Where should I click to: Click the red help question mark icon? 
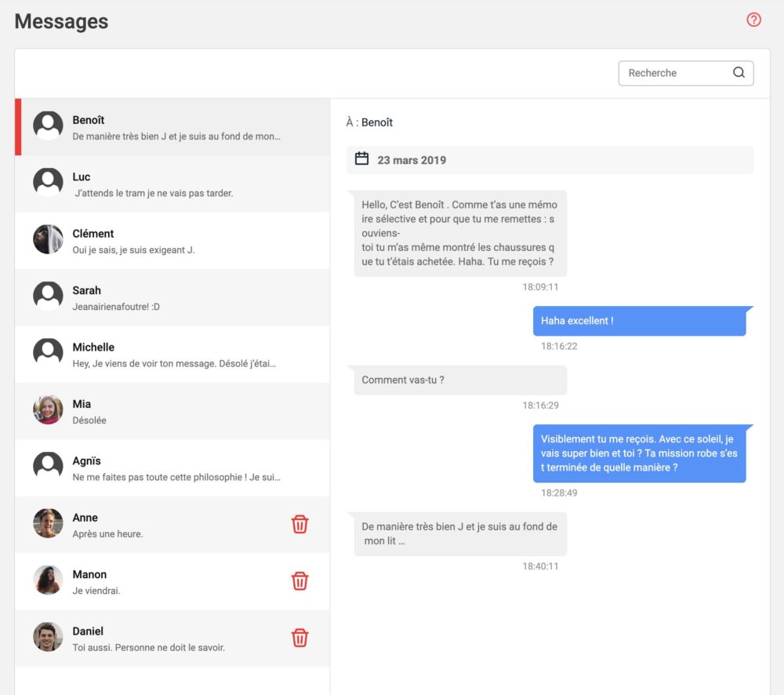tap(753, 20)
